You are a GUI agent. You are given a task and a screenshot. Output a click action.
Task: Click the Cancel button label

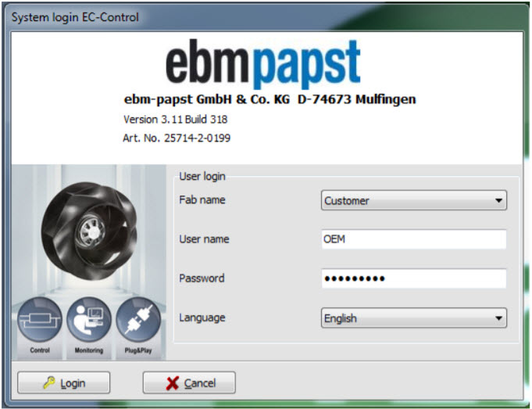pyautogui.click(x=200, y=383)
